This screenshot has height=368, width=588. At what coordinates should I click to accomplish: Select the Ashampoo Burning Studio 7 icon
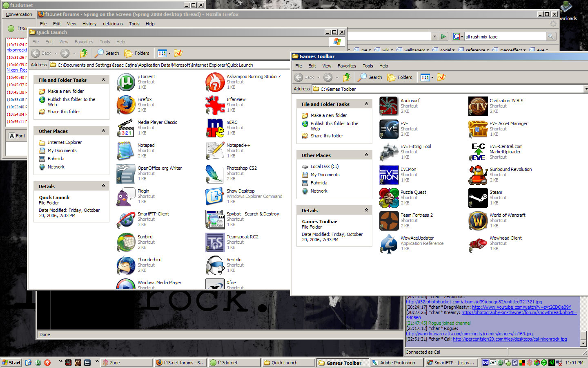coord(215,82)
